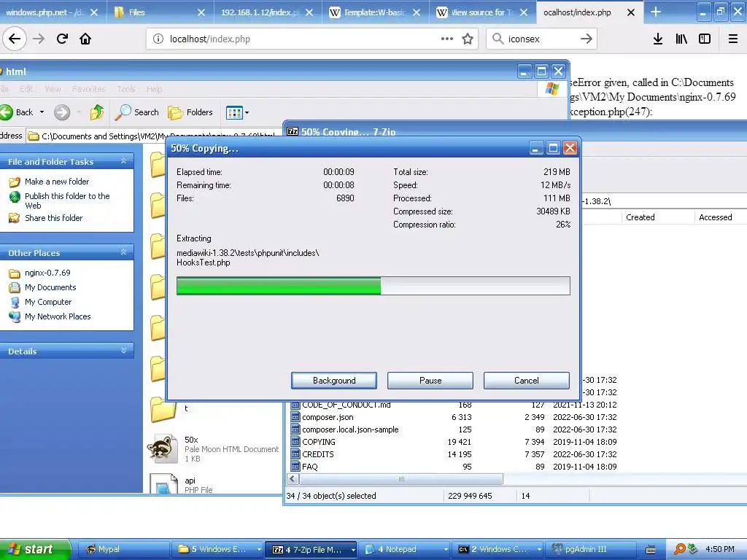
Task: Pause the copying operation
Action: 430,381
